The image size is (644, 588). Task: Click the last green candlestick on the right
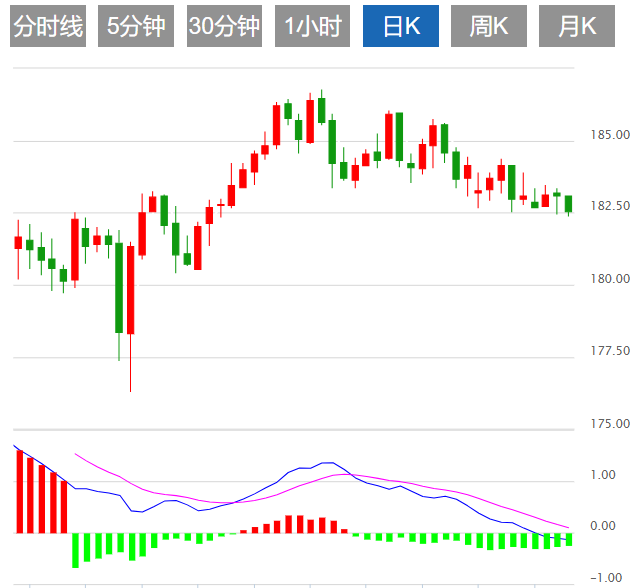pos(568,204)
